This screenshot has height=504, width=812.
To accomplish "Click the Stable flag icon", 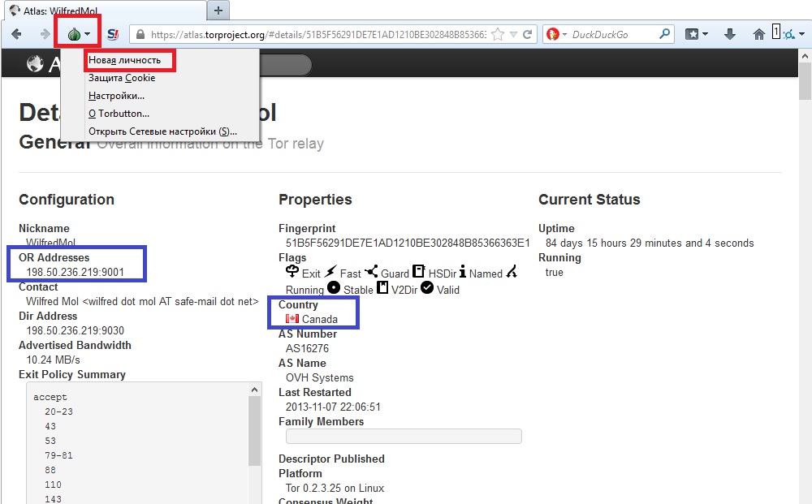I will (334, 287).
